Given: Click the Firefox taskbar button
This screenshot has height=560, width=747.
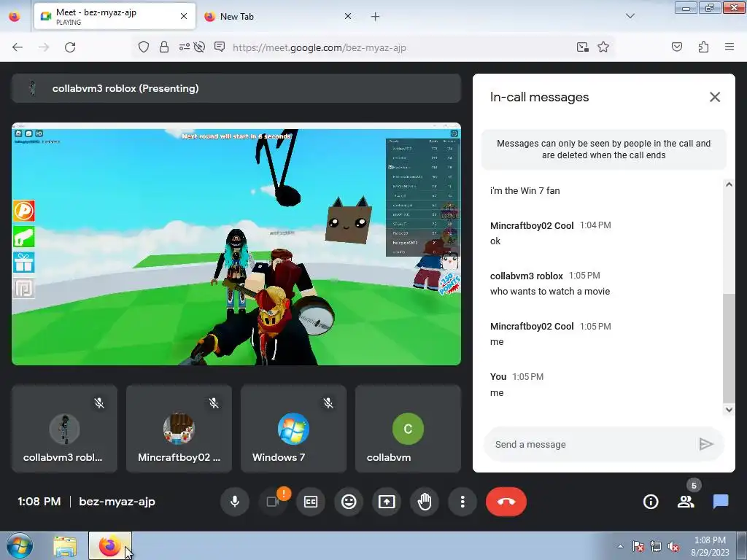Looking at the screenshot, I should click(x=109, y=545).
